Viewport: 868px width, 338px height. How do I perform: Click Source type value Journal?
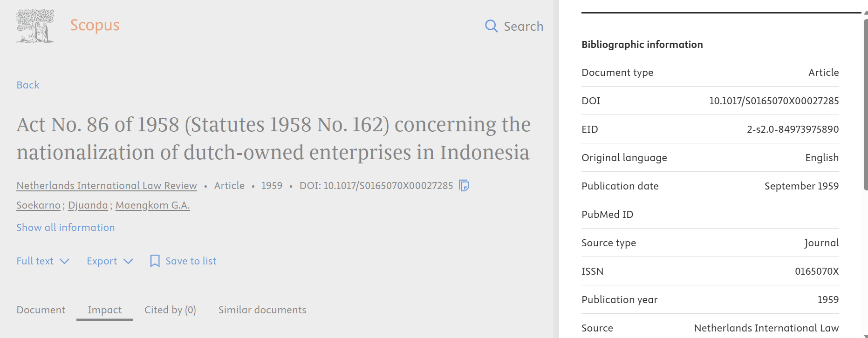(821, 243)
